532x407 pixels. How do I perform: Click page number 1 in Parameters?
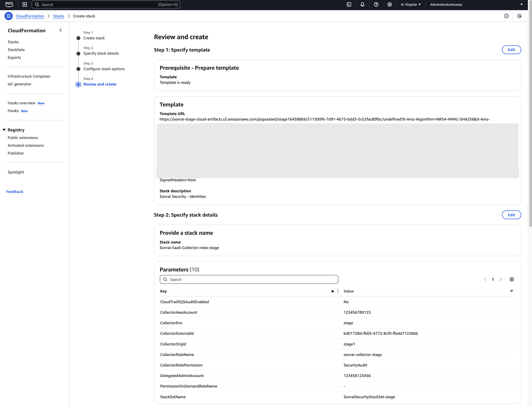click(x=493, y=279)
